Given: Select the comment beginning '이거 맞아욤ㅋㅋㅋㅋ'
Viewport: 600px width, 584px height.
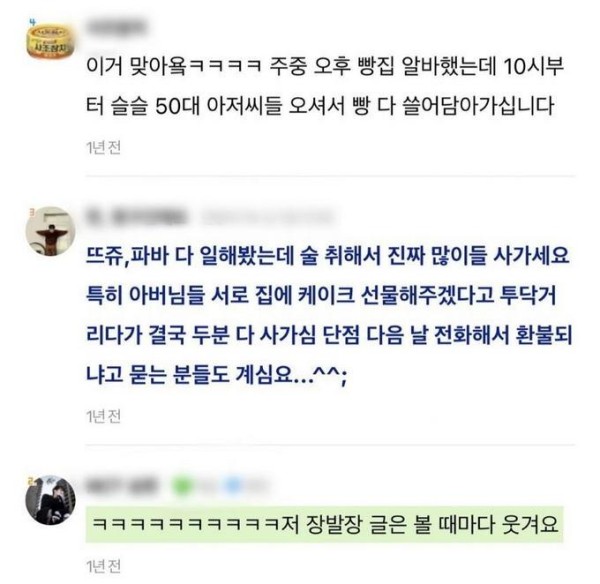Looking at the screenshot, I should pyautogui.click(x=324, y=86).
